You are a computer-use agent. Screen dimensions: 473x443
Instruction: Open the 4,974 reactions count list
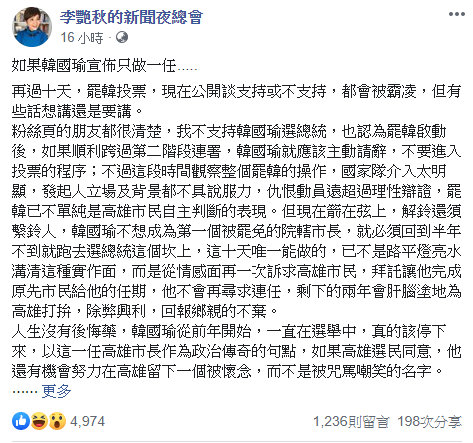coord(87,422)
